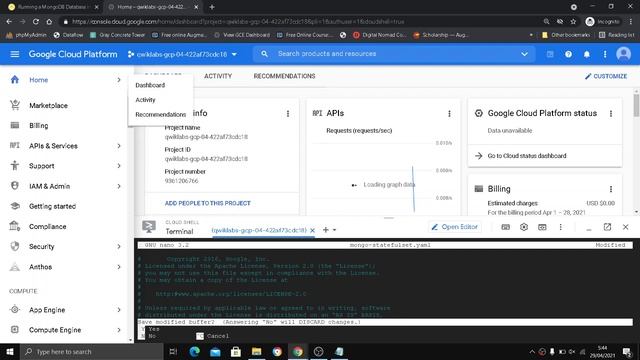Open APIs card options menu
This screenshot has height=360, width=640.
click(x=449, y=113)
